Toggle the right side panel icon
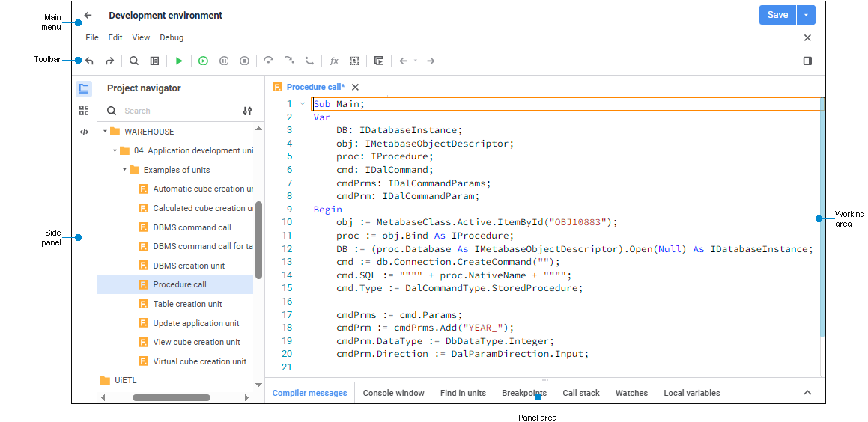Image resolution: width=868 pixels, height=422 pixels. click(807, 61)
